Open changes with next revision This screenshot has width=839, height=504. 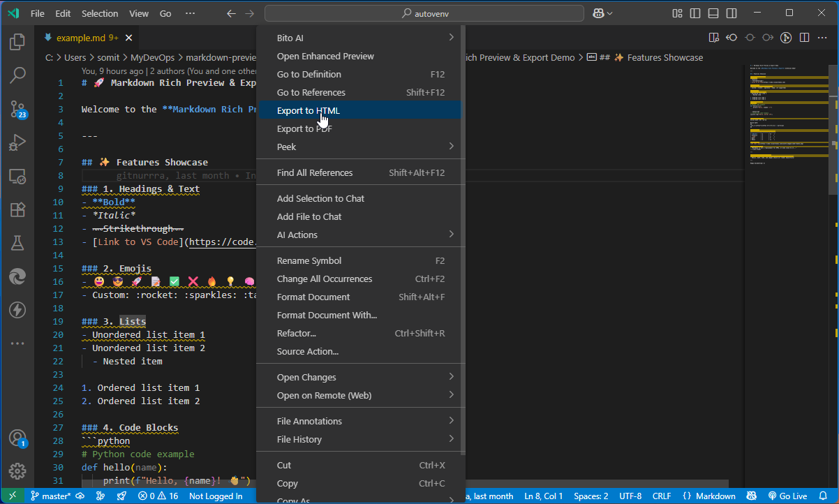pyautogui.click(x=768, y=38)
